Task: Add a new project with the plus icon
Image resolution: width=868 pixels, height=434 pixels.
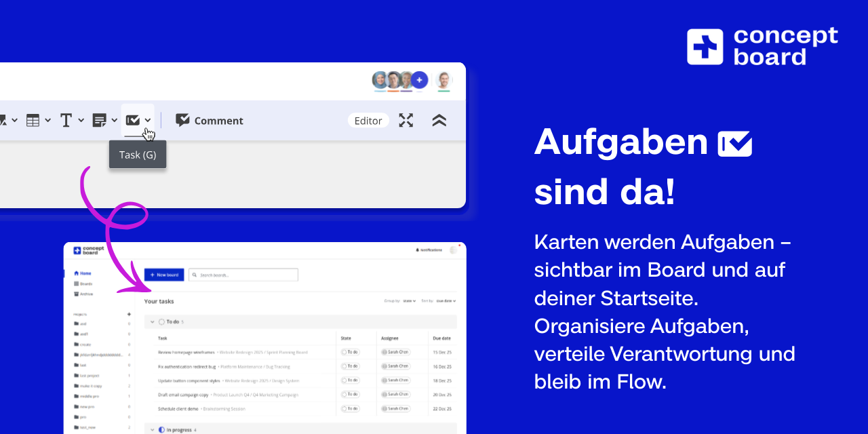Action: (129, 314)
